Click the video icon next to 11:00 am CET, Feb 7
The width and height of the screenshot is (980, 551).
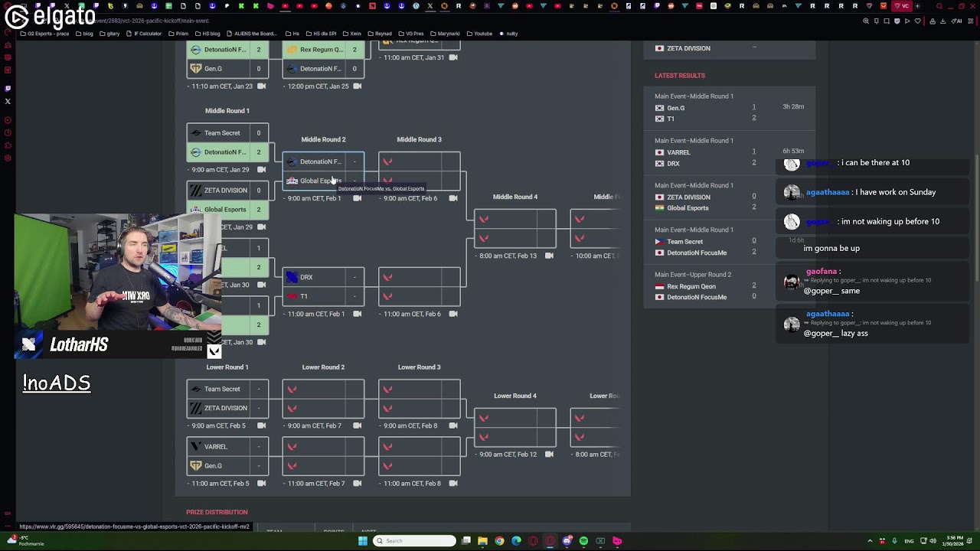(358, 483)
